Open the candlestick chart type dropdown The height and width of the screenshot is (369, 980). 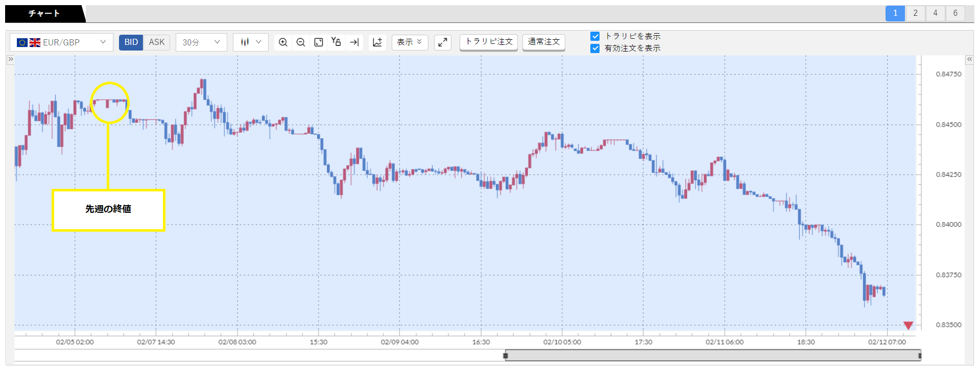251,42
